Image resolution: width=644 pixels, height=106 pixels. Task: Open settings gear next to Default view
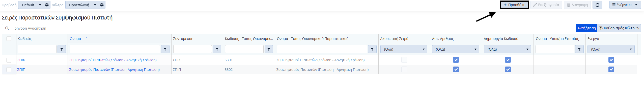point(47,5)
